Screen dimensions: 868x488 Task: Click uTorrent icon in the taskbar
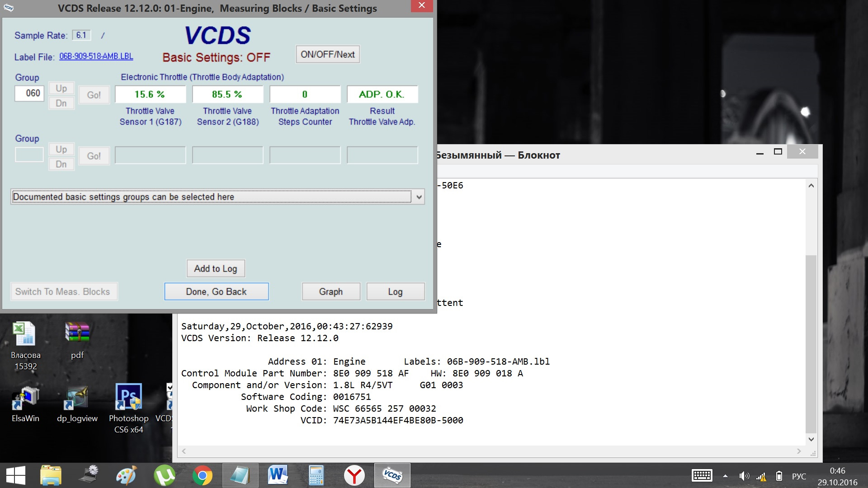164,475
